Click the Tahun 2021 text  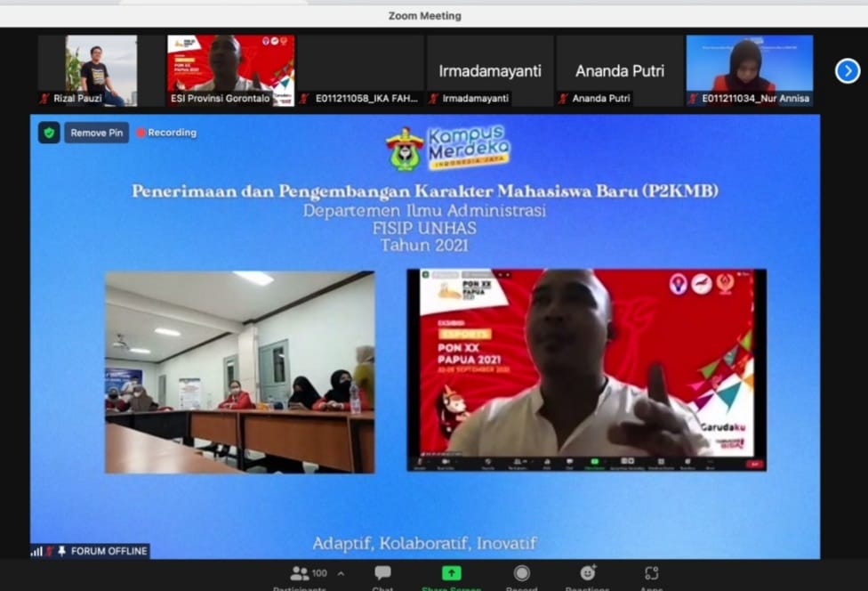[424, 246]
